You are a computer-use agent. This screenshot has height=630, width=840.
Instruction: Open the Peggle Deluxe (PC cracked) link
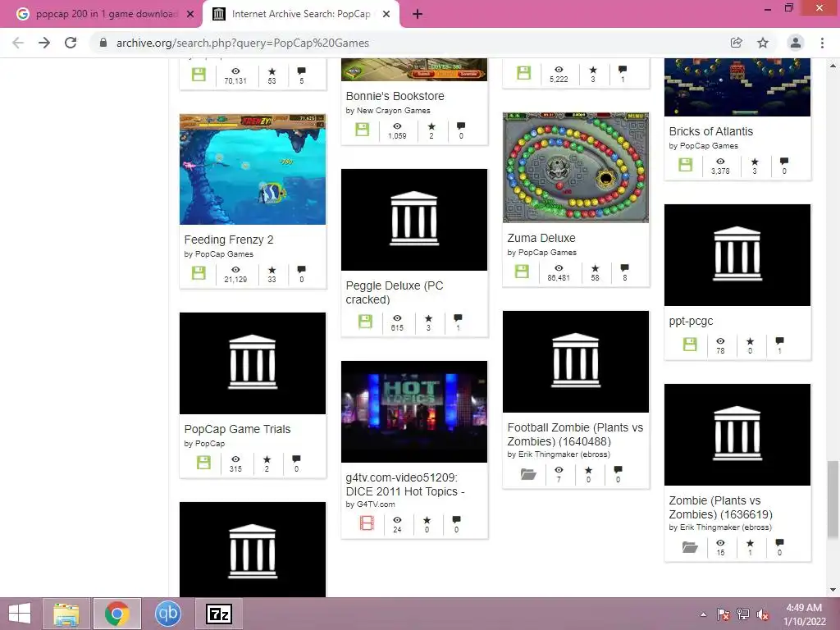pos(395,293)
